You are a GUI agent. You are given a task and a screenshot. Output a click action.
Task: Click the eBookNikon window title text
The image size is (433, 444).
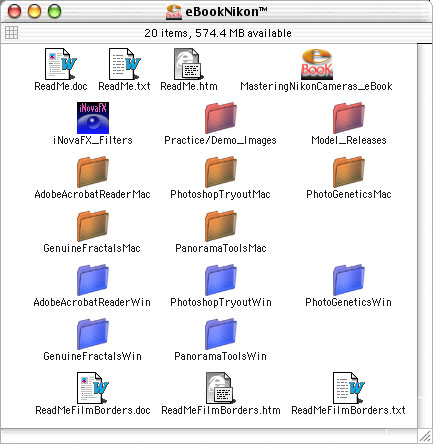coord(226,12)
